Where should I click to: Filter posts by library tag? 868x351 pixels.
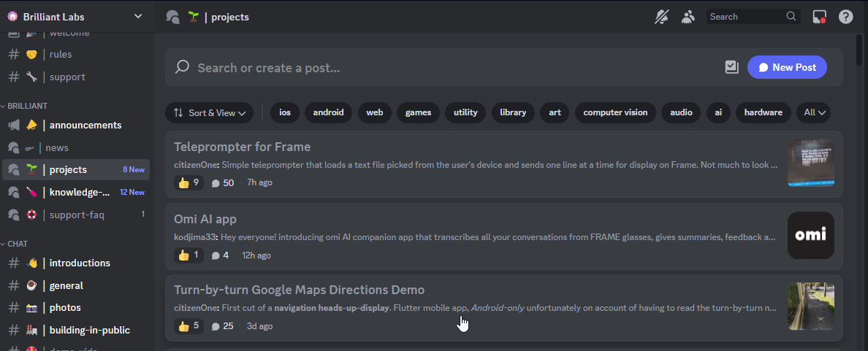tap(513, 113)
